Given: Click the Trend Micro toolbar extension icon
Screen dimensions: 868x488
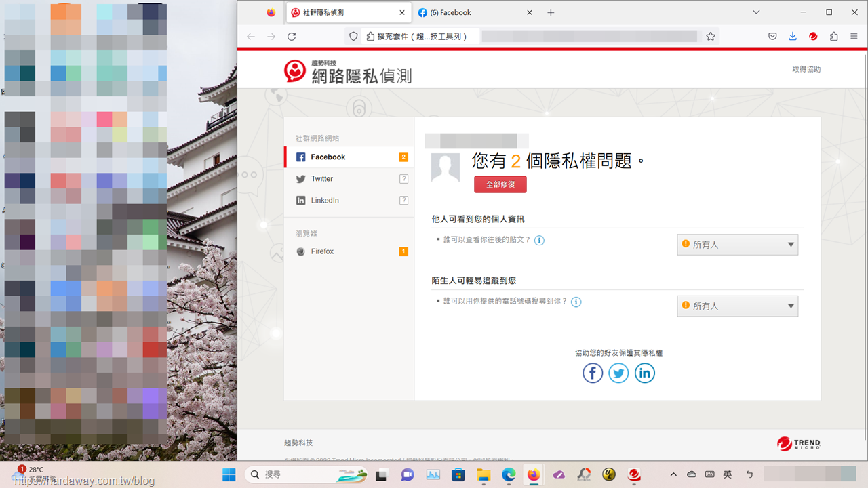Looking at the screenshot, I should [x=813, y=37].
